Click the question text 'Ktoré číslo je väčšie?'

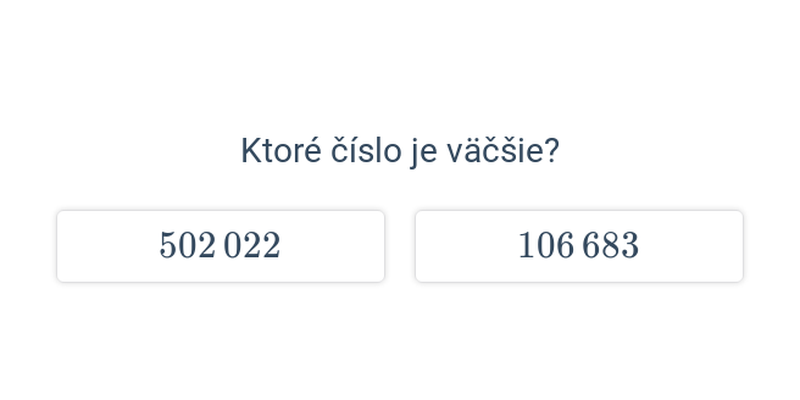click(400, 151)
